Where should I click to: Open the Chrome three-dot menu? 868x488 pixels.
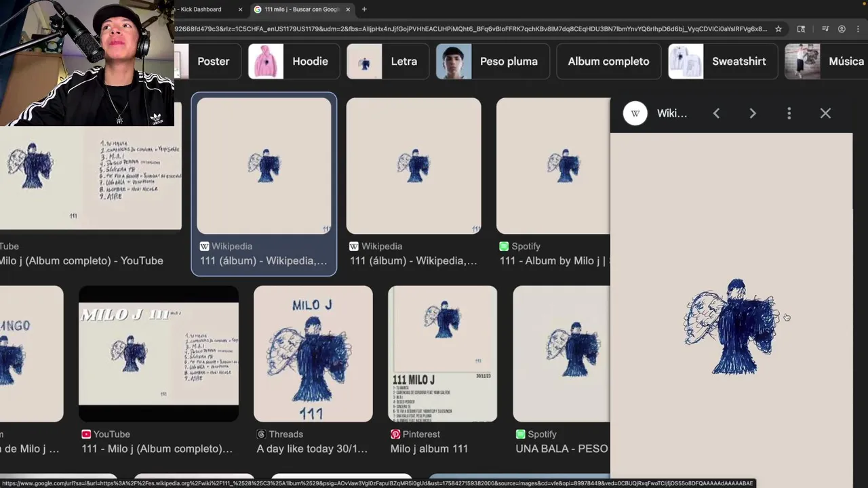click(x=857, y=29)
